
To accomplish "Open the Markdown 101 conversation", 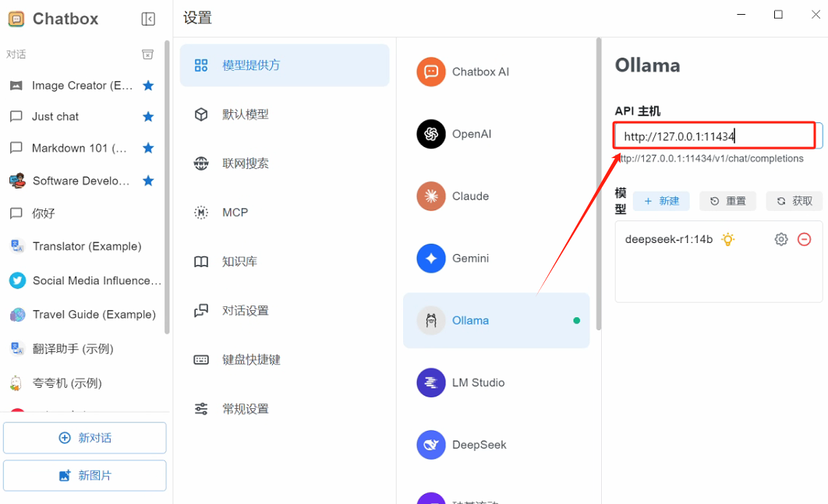I will click(83, 148).
